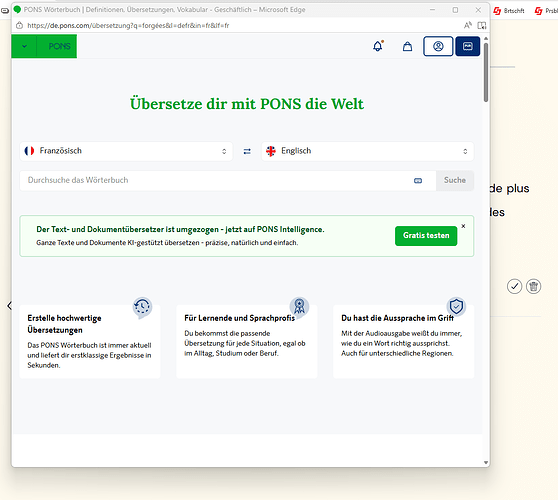558x500 pixels.
Task: Click the Du hast die Aussprache im Griff heading
Action: (398, 318)
